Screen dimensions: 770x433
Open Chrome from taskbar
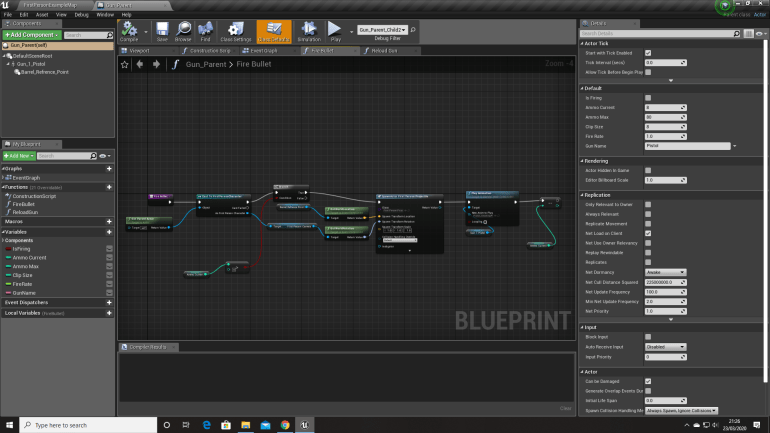[285, 425]
